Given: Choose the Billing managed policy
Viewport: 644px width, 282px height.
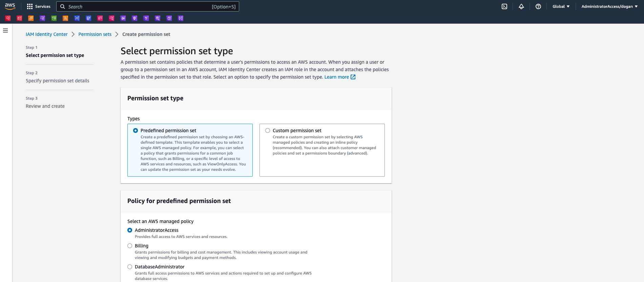Looking at the screenshot, I should 130,246.
